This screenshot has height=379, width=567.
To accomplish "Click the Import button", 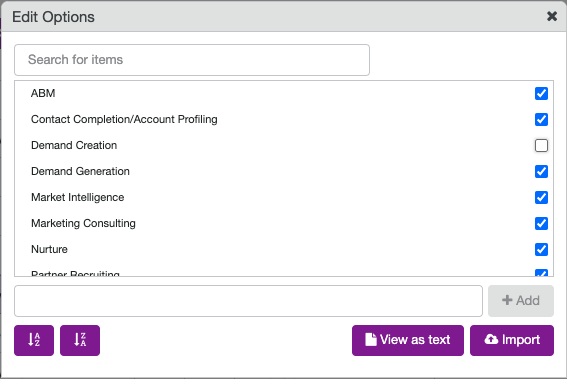I will (x=512, y=340).
